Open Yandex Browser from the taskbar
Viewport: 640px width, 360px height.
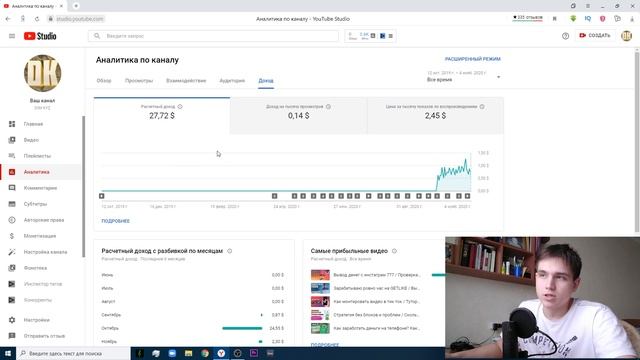[221, 353]
